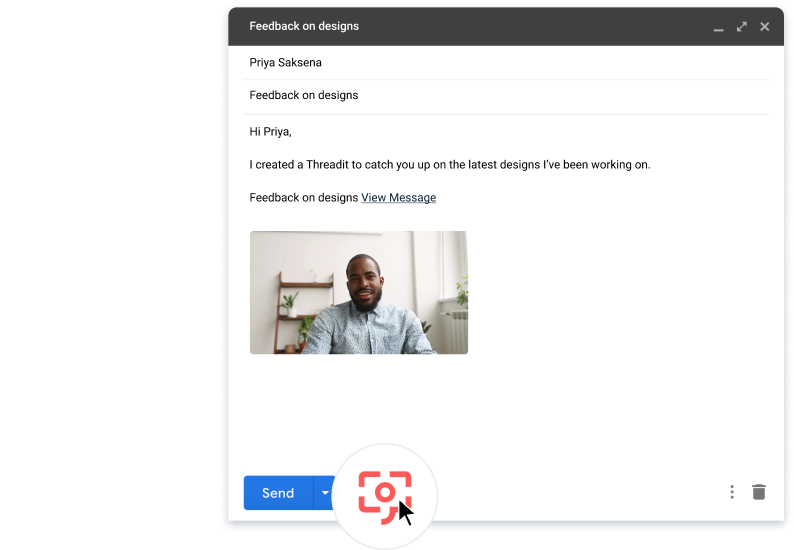The width and height of the screenshot is (794, 550).
Task: Click the recipient field showing Priya Saksena
Action: (x=506, y=62)
